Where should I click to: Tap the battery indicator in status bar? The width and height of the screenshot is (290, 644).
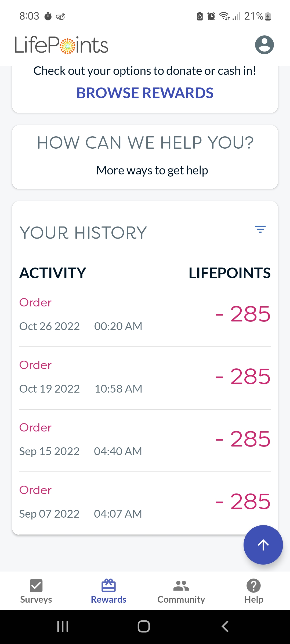tap(268, 16)
